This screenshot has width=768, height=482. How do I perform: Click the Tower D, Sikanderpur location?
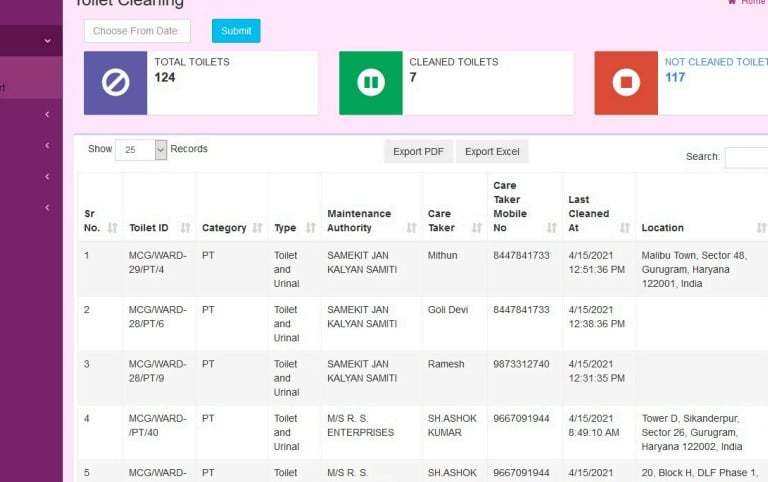click(x=692, y=433)
